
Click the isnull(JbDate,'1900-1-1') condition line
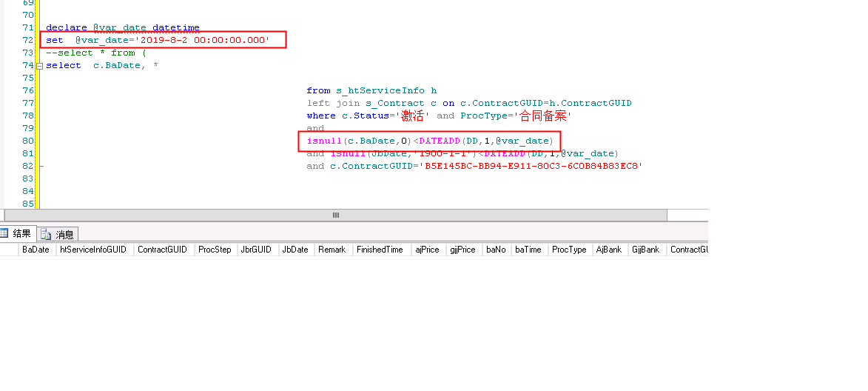(462, 154)
